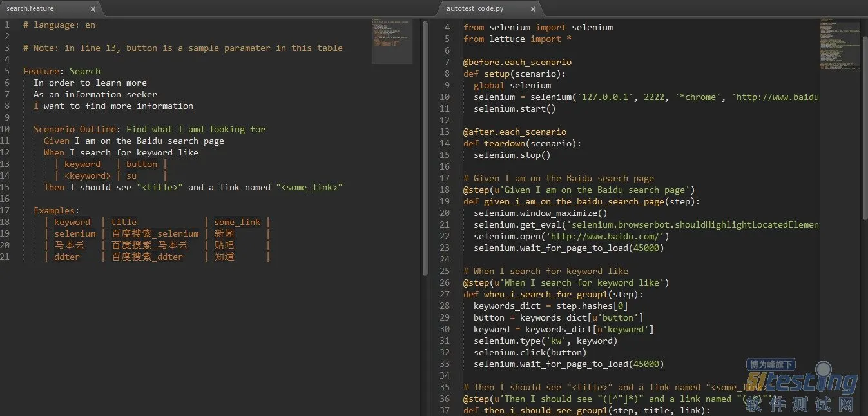This screenshot has width=868, height=416.
Task: Click the '马本云' keyword cell on line 20
Action: 70,245
